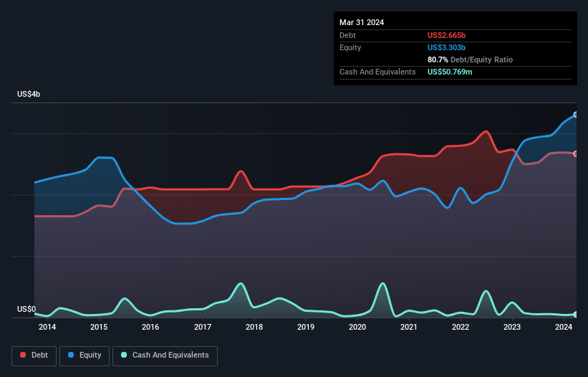Click the teal Cash And Equivalents legend dot
Viewport: 588px width, 377px height.
(x=124, y=355)
